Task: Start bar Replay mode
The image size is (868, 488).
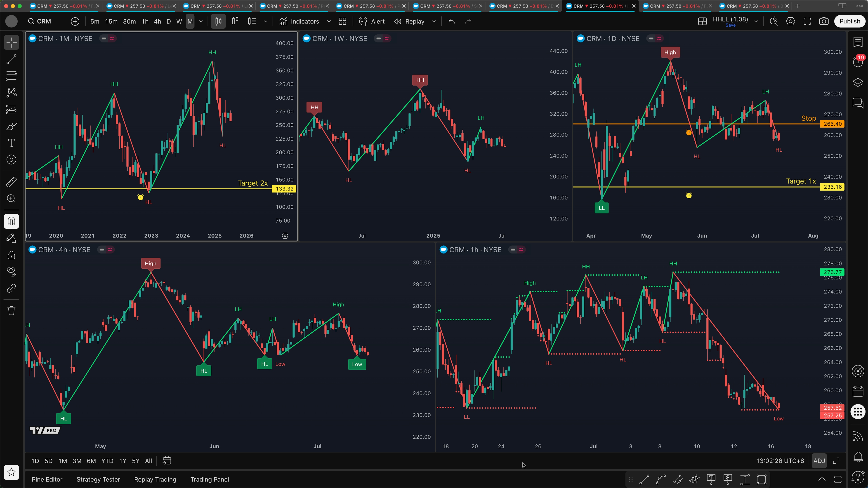Action: 409,21
